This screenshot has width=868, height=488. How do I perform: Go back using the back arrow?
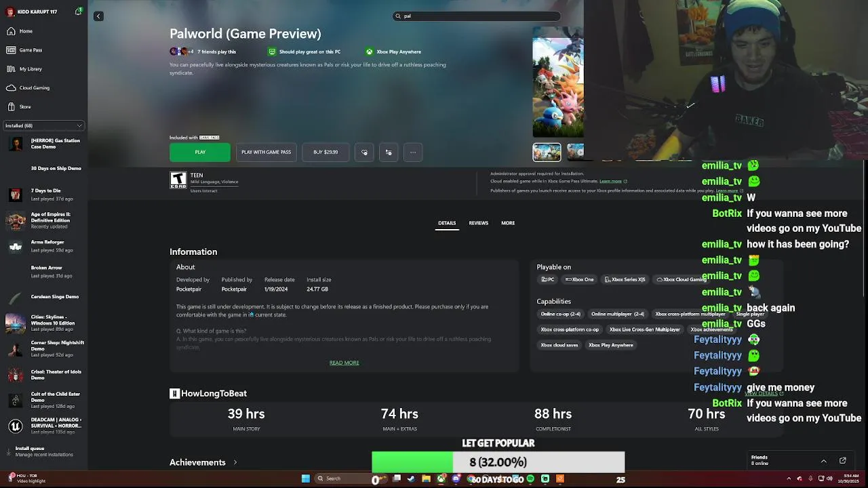[98, 16]
